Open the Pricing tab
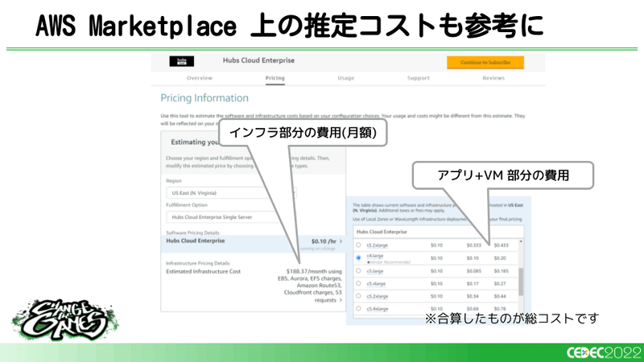Screen dimensions: 644x362 pos(275,78)
